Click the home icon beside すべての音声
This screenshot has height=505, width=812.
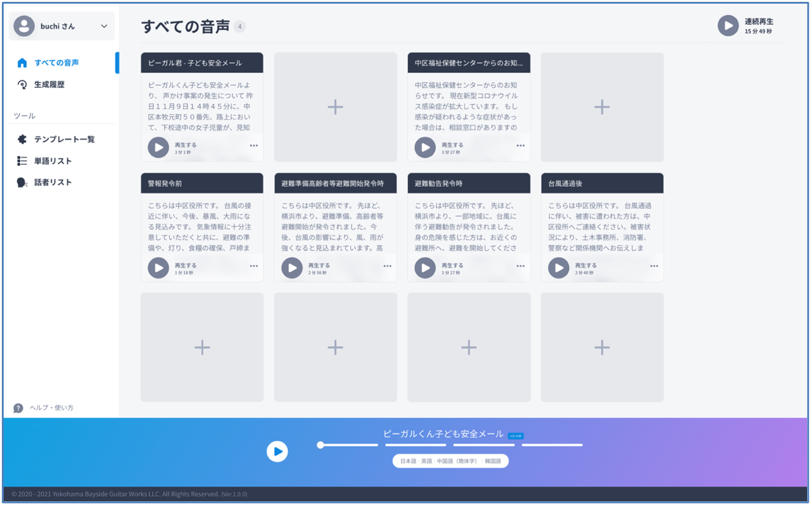21,62
